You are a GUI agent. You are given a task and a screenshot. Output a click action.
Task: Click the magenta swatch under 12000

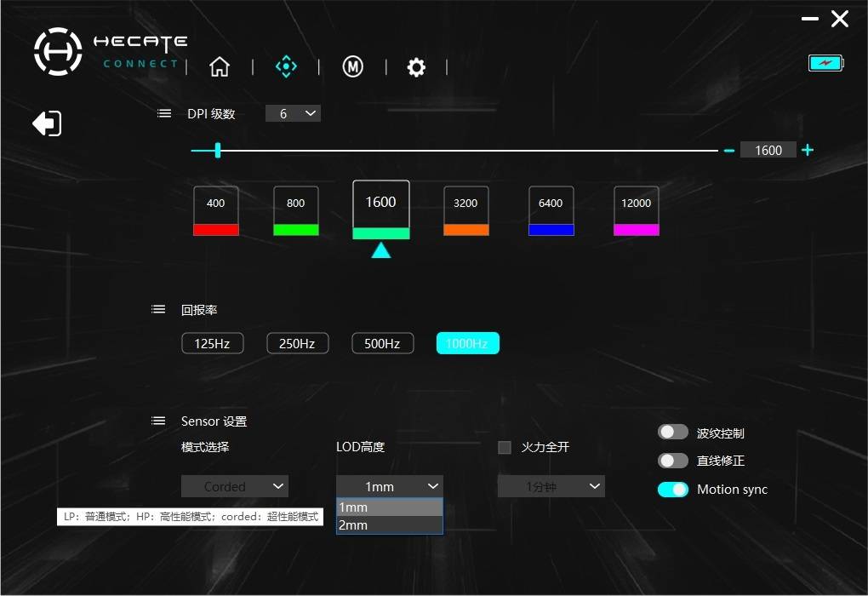click(x=636, y=230)
